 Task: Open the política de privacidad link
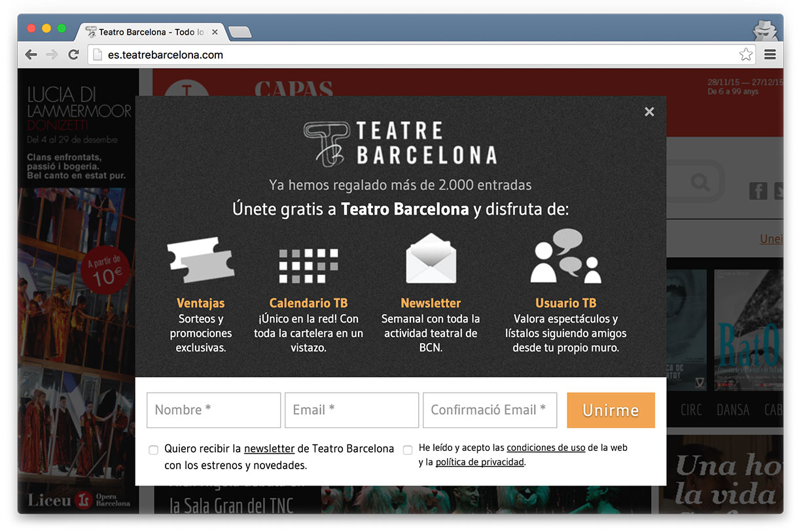pyautogui.click(x=480, y=463)
